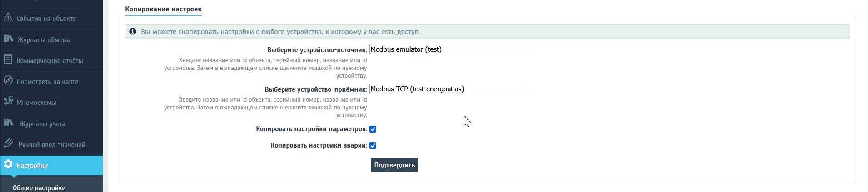Viewport: 868px width, 192px height.
Task: Click the receiver device field with Modbus TCP
Action: click(x=446, y=89)
